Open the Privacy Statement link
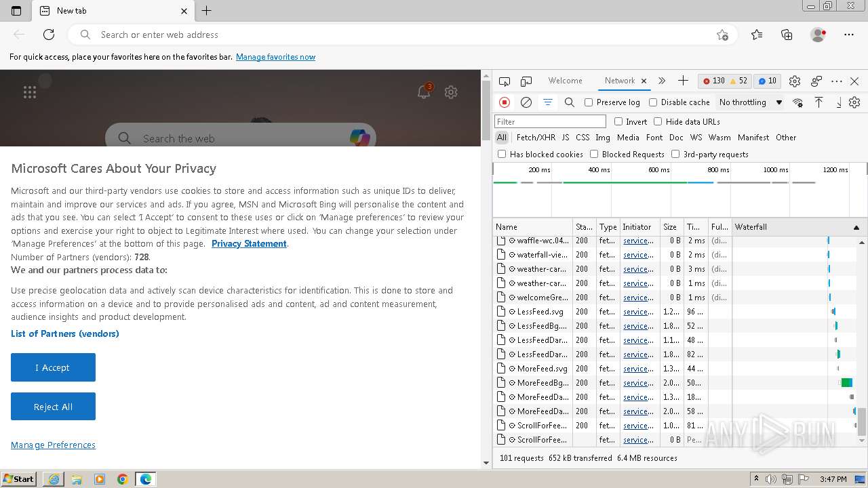This screenshot has height=488, width=868. tap(249, 244)
